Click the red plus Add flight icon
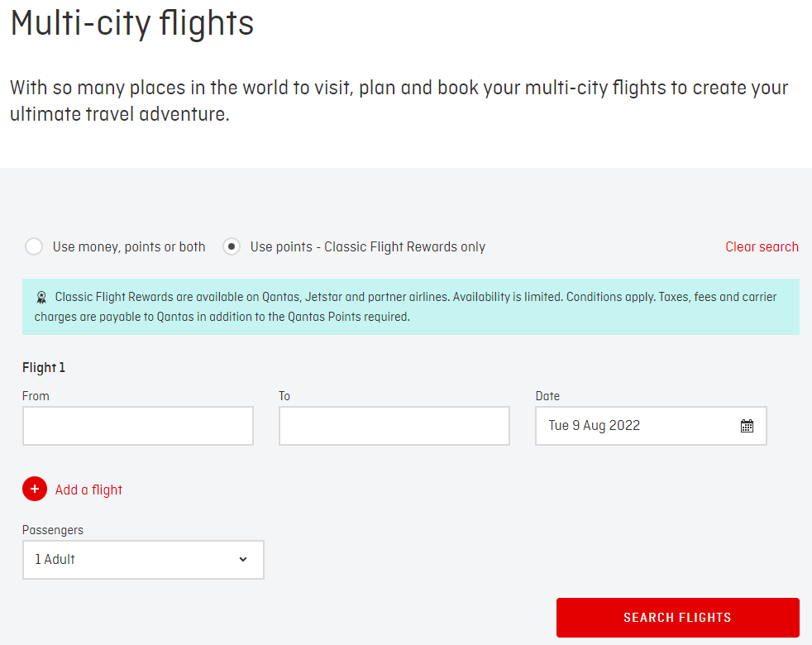 (35, 490)
